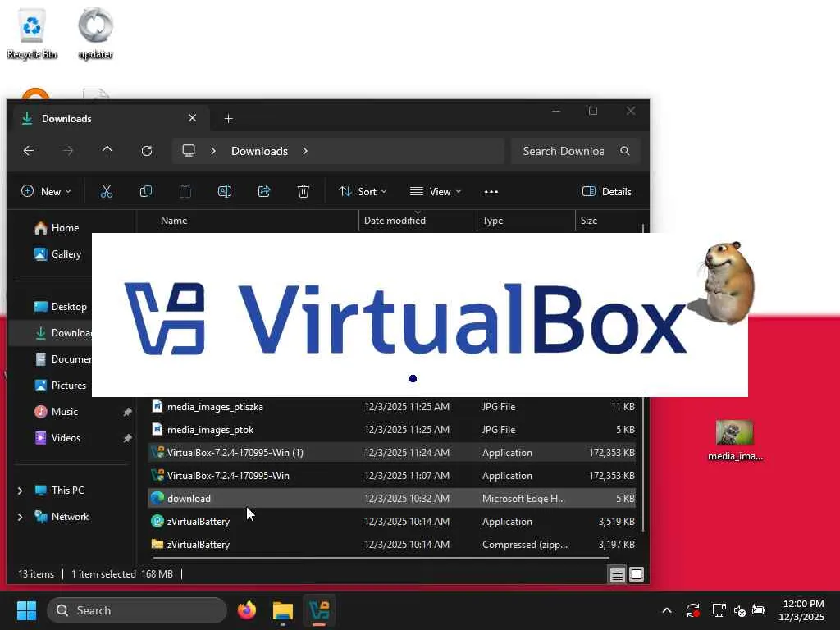Show hidden tray icons chevron

tap(667, 610)
